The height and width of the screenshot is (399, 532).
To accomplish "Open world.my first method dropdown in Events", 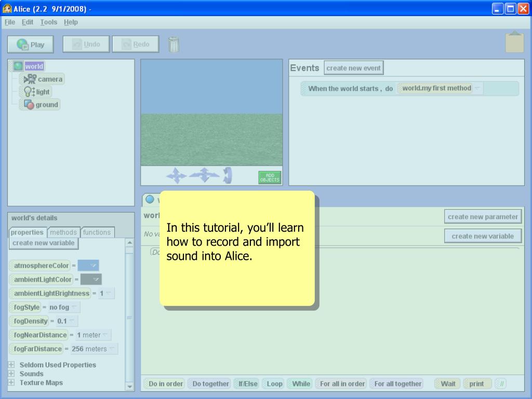I will pos(477,88).
